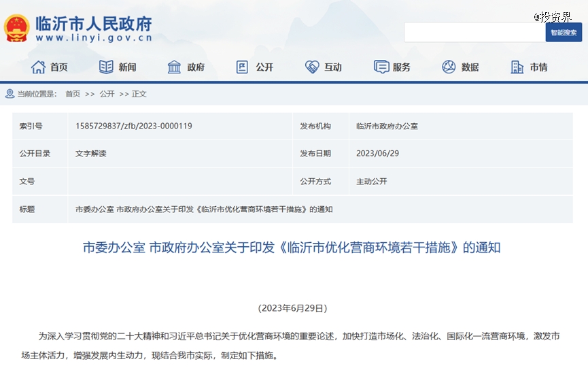The height and width of the screenshot is (368, 588).
Task: Click the 索引号 label cell
Action: (x=39, y=126)
